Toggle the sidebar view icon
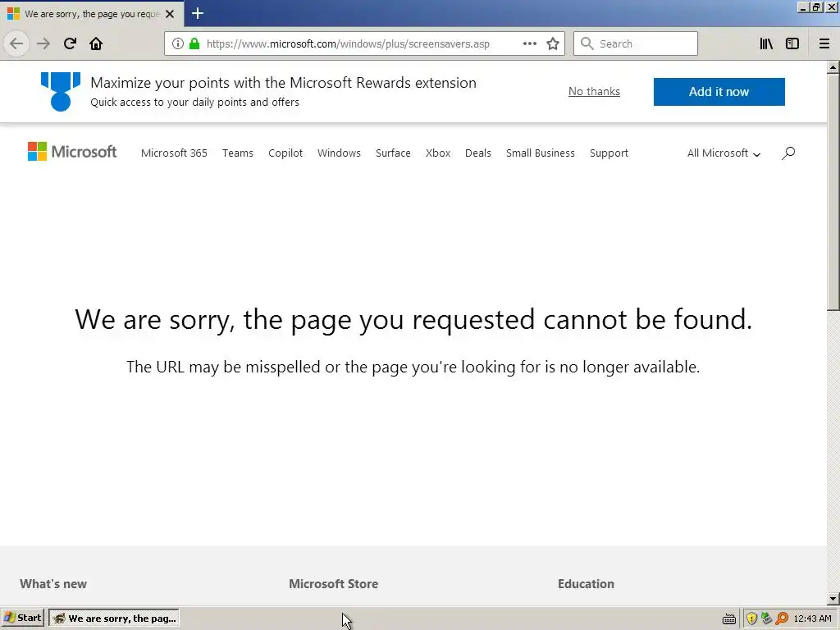840x630 pixels. pos(792,43)
